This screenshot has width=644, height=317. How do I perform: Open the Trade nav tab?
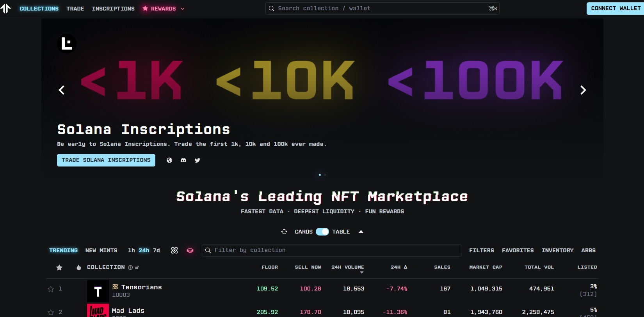point(75,9)
